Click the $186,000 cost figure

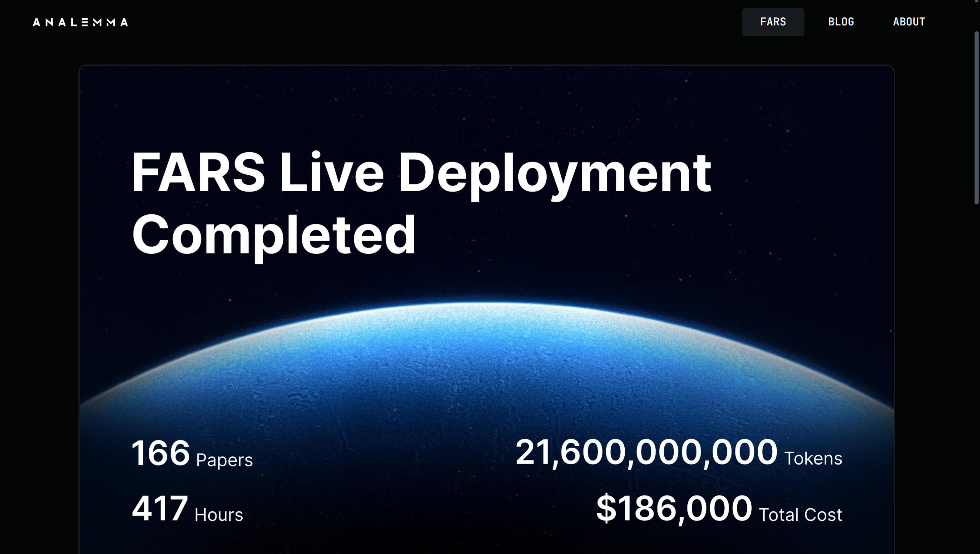tap(674, 509)
